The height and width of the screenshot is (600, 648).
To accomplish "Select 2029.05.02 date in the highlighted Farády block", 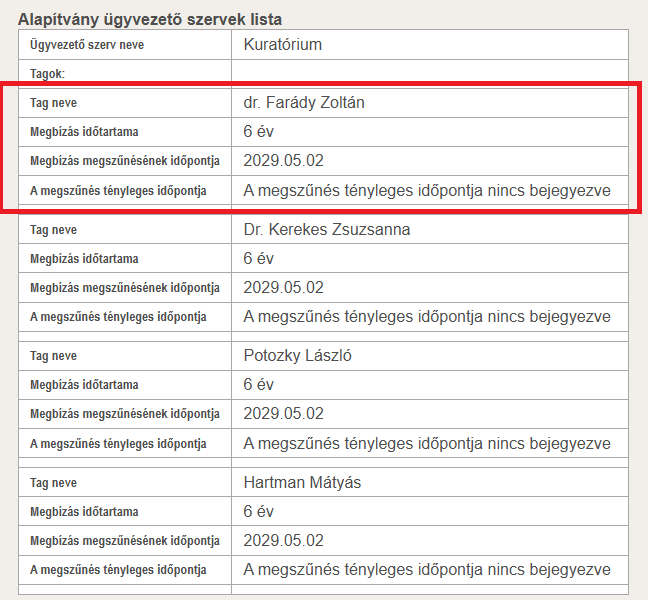I will (x=283, y=161).
